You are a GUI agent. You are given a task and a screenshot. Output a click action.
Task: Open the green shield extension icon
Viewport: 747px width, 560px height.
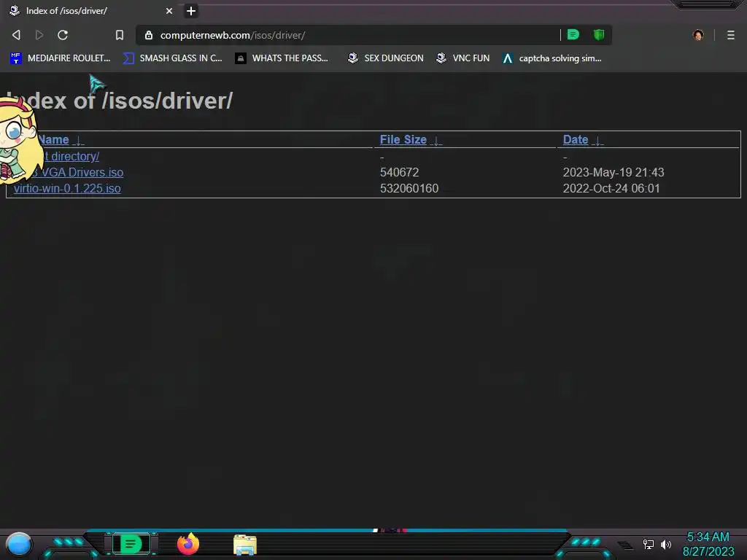(599, 35)
